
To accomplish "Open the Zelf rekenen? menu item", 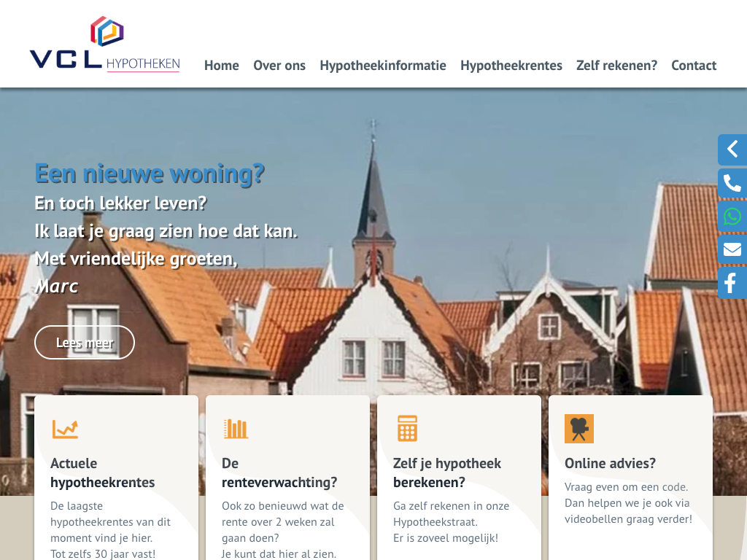I will point(616,65).
